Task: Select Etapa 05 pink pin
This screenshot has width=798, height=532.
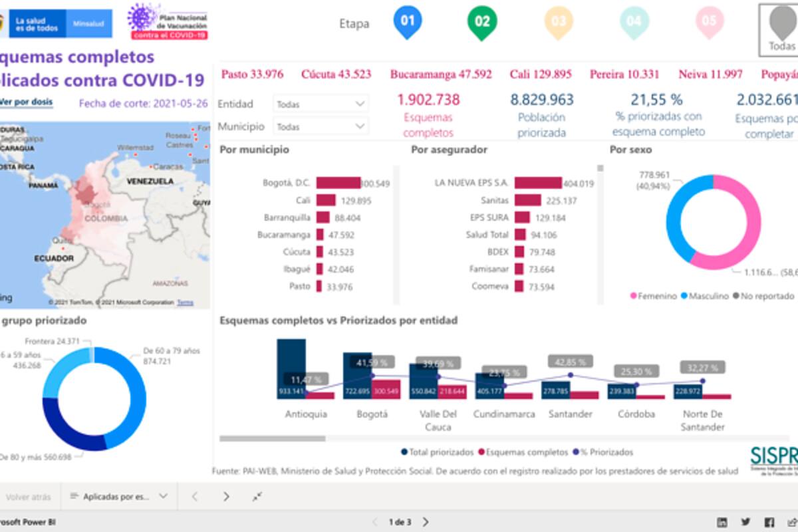Action: [x=710, y=21]
